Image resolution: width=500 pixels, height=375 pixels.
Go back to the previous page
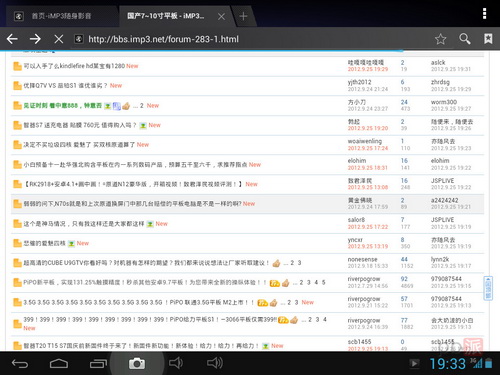pyautogui.click(x=12, y=39)
